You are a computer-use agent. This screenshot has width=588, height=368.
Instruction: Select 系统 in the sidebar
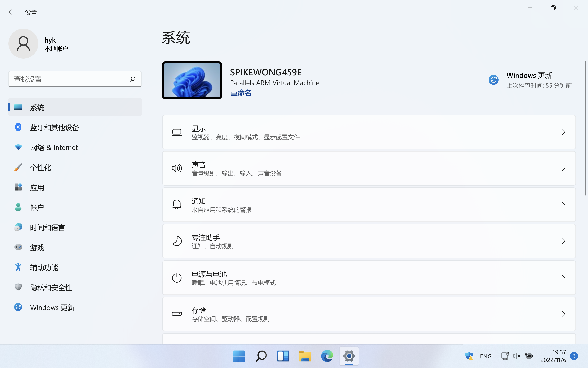pos(75,107)
